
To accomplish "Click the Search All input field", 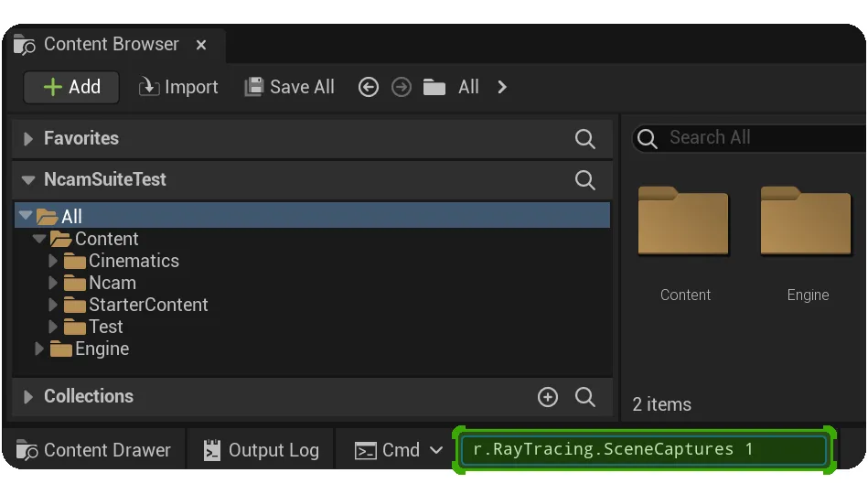I will point(749,138).
